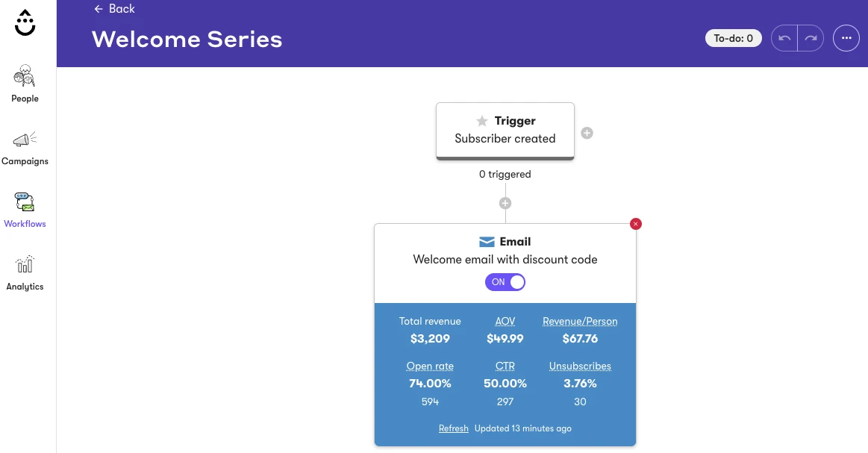This screenshot has width=868, height=453.
Task: Open the Analytics section
Action: pyautogui.click(x=25, y=272)
